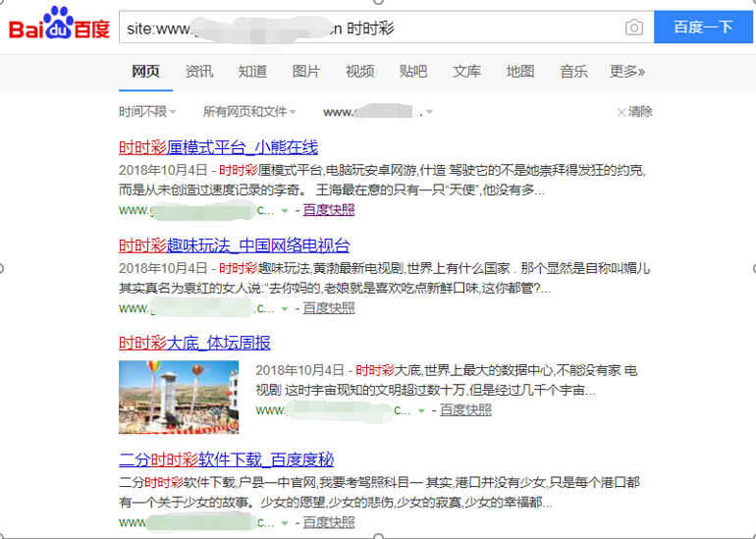Screen dimensions: 756x539
Task: Click the 百度一下 search button
Action: 703,27
